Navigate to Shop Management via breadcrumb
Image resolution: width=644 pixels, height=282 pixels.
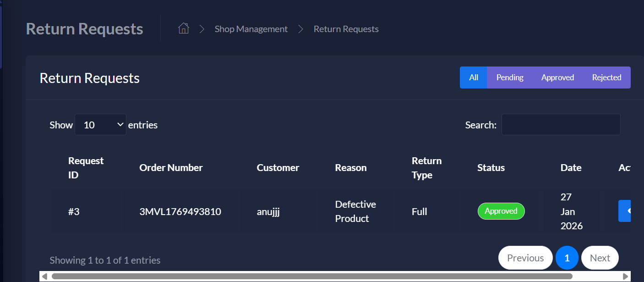pos(251,28)
